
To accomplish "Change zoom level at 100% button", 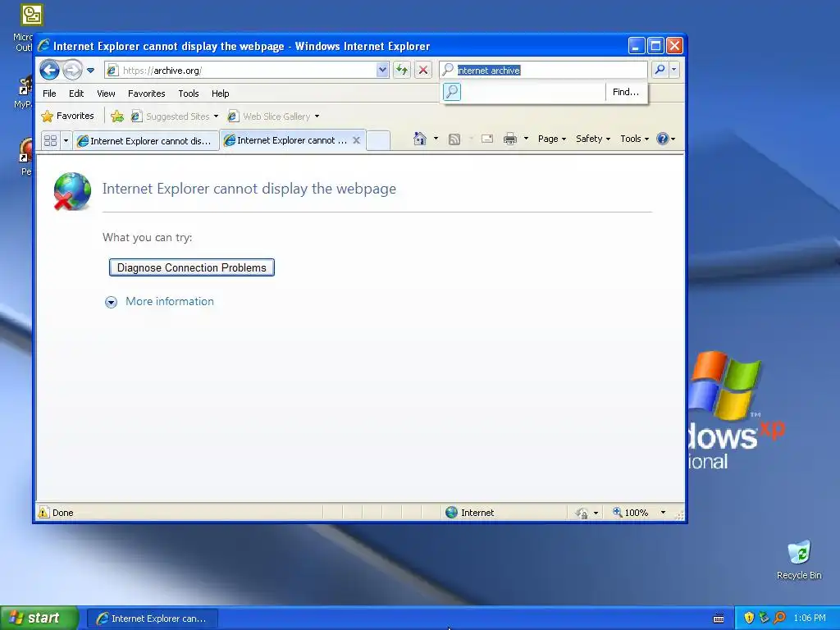I will pos(631,512).
